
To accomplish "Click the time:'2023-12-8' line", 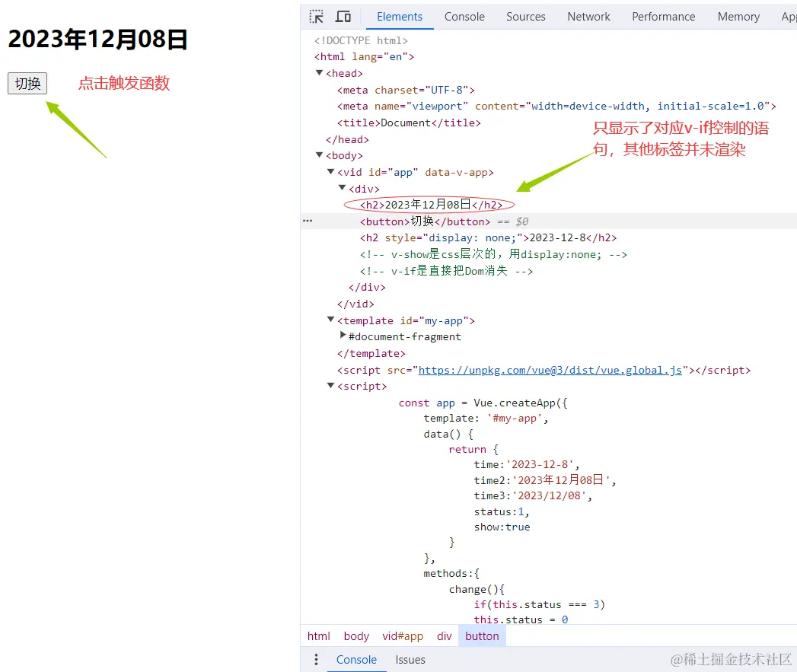I will click(527, 464).
